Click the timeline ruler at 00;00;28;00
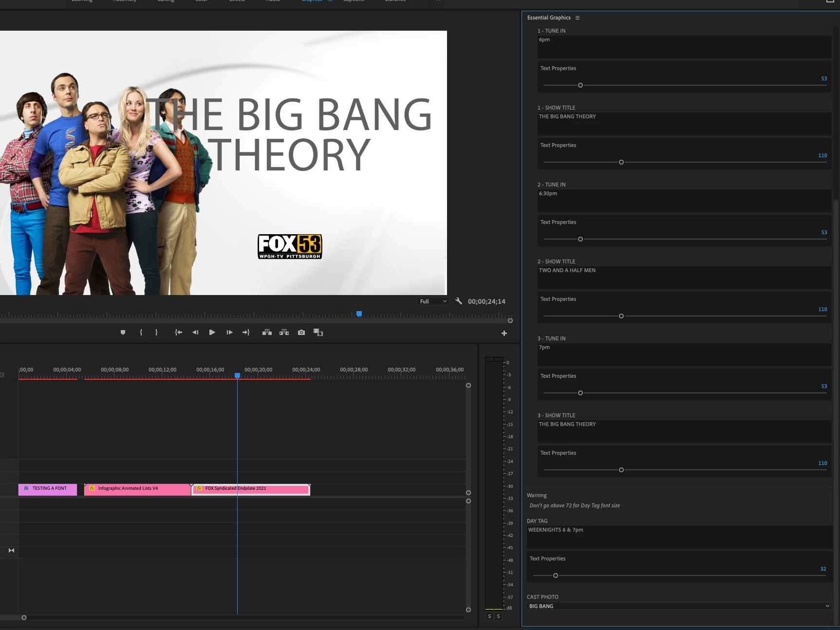840x630 pixels. [354, 370]
